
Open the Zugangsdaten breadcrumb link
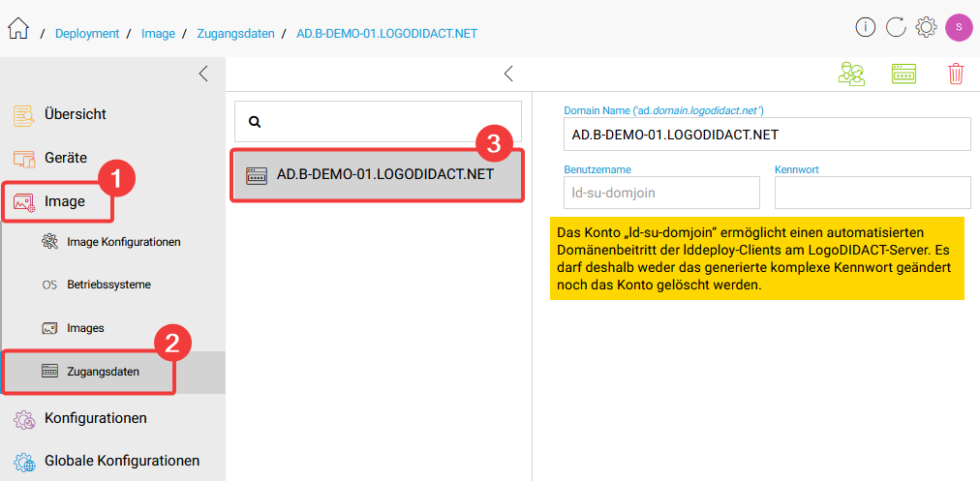pos(235,34)
